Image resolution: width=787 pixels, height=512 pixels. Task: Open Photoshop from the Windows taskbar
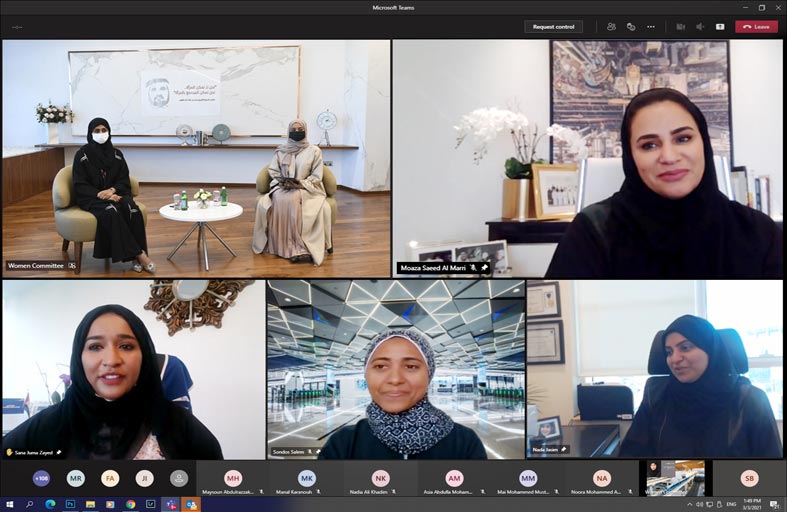[70, 504]
